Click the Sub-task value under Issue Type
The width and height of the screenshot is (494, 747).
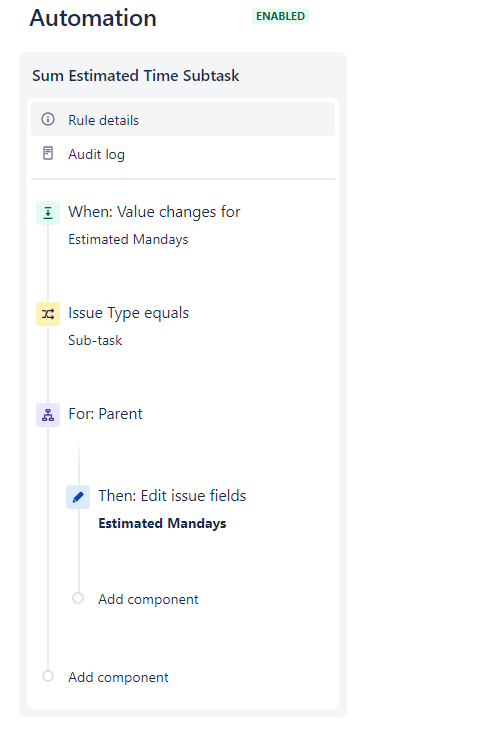(95, 340)
